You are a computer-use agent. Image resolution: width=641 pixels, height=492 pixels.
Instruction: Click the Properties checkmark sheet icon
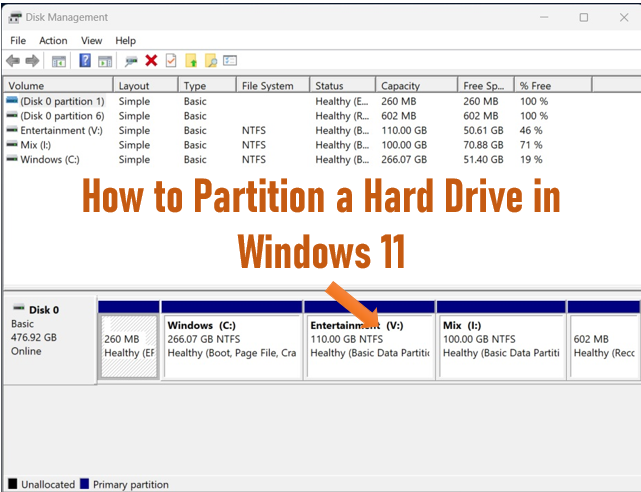click(x=171, y=62)
